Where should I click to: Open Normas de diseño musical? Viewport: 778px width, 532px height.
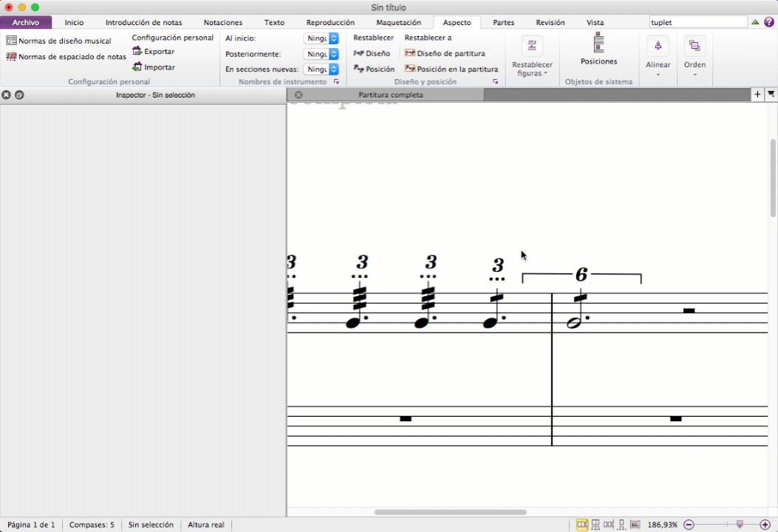pyautogui.click(x=58, y=41)
